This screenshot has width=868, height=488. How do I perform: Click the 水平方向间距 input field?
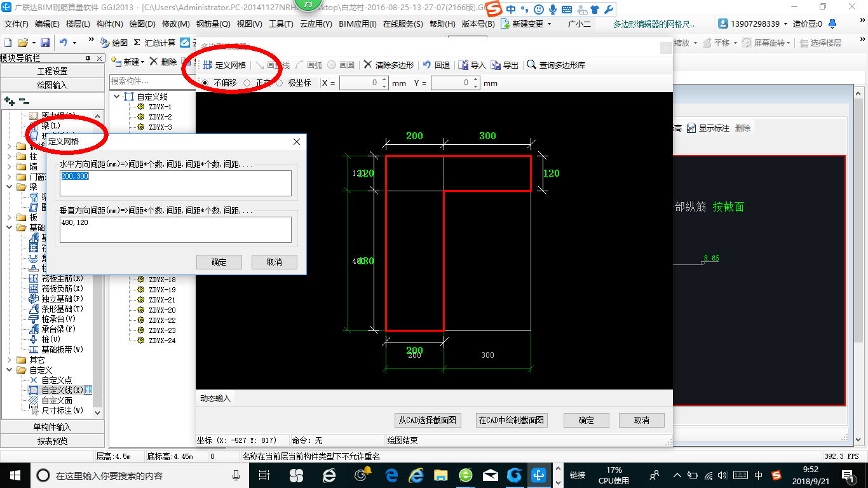coord(175,183)
